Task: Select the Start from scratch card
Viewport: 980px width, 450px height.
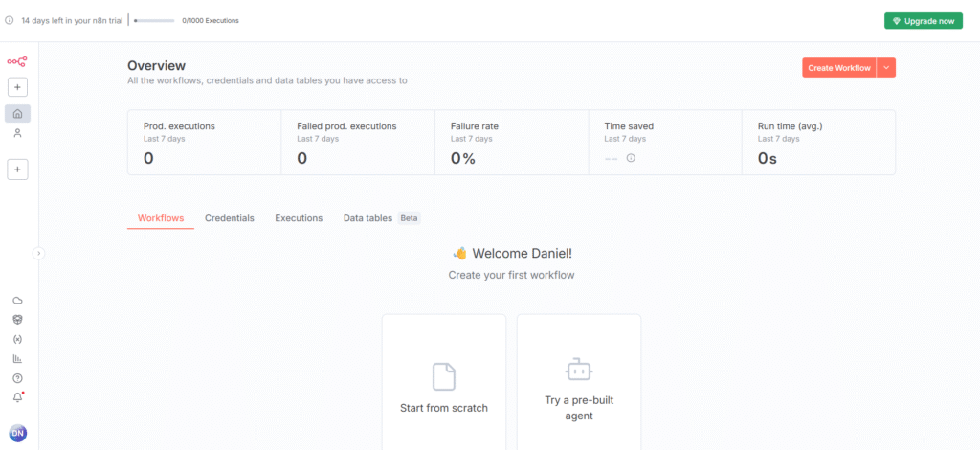Action: [x=444, y=383]
